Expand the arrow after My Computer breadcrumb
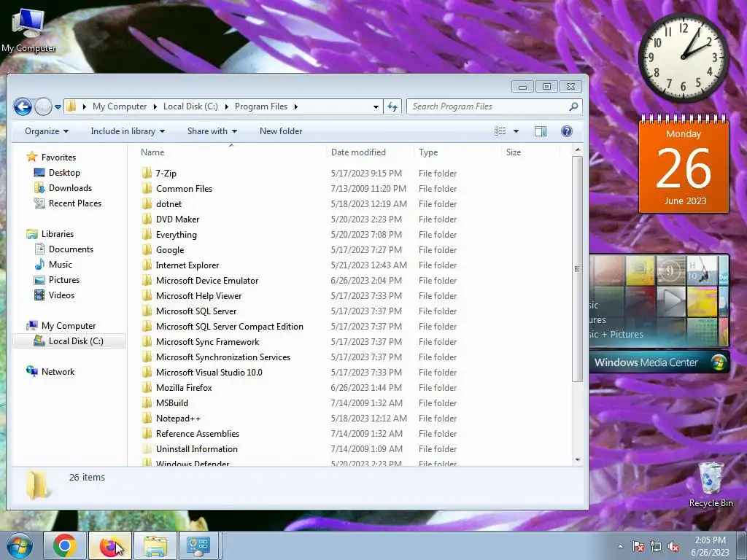The image size is (747, 560). tap(155, 106)
